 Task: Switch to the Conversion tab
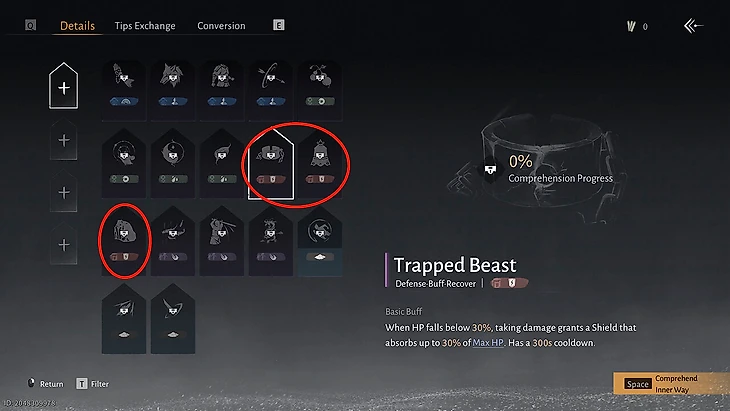pyautogui.click(x=221, y=26)
